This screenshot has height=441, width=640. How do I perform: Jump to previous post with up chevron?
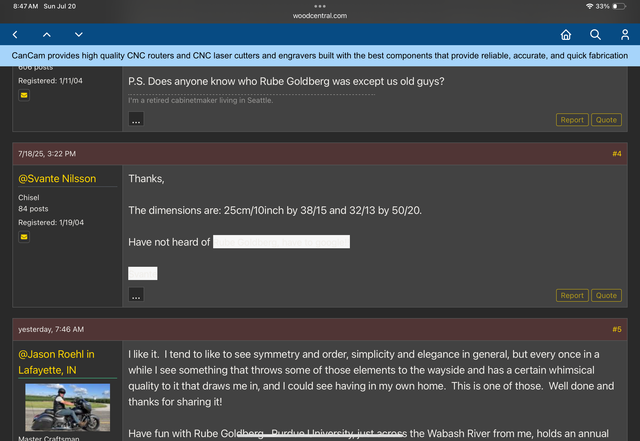tap(47, 35)
